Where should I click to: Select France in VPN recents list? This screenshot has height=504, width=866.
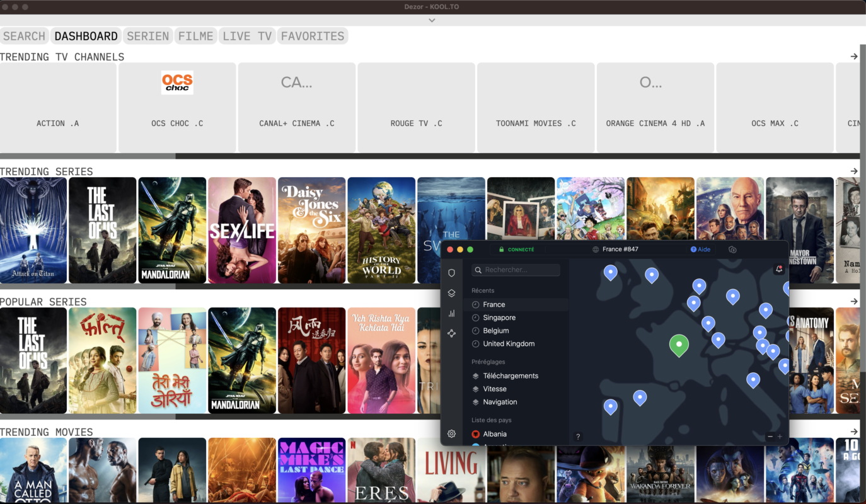point(516,304)
